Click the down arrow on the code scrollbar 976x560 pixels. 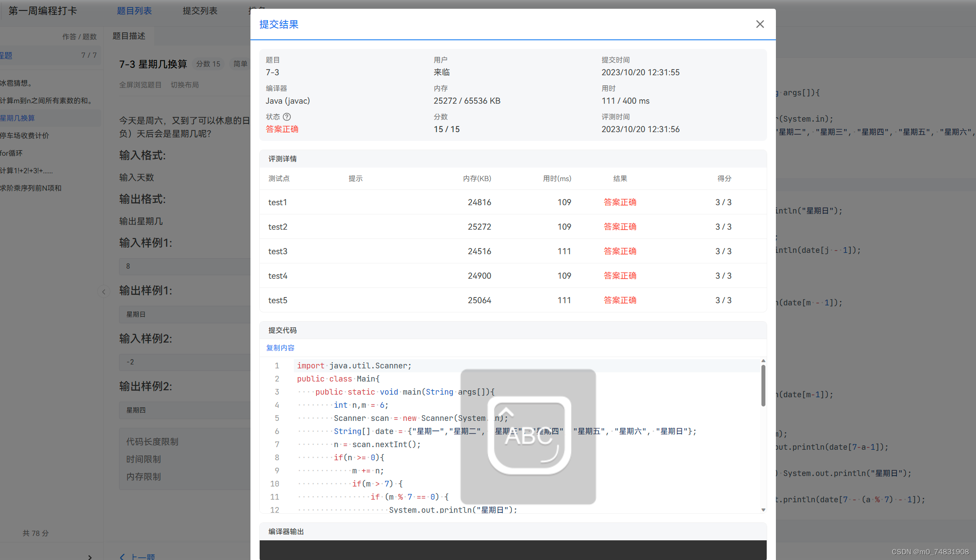(x=763, y=509)
